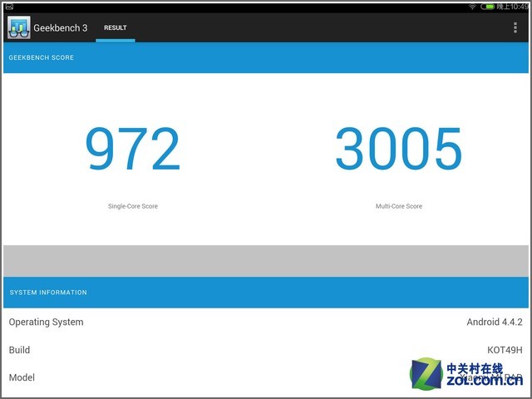Click the ZOL watermark logo
This screenshot has height=399, width=532.
pyautogui.click(x=426, y=373)
